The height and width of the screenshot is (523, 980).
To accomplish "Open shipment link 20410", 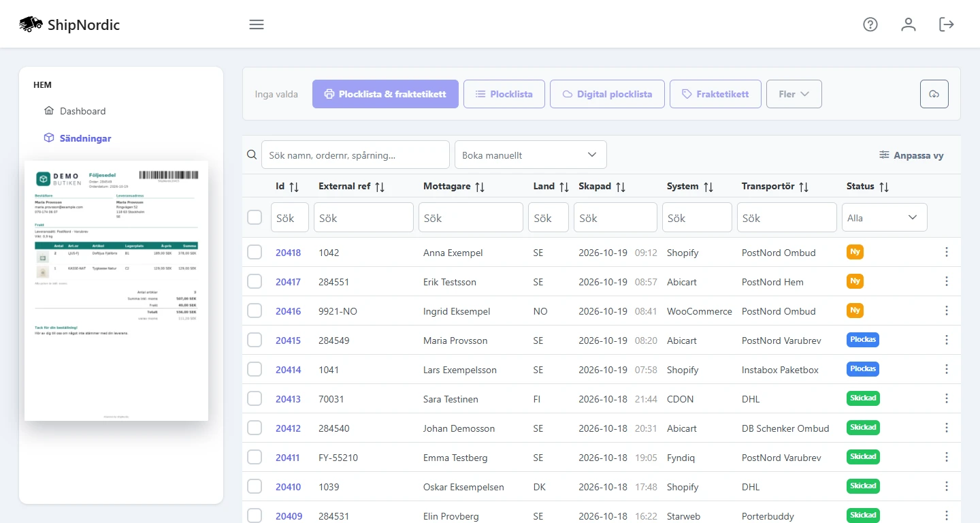I will click(x=288, y=487).
